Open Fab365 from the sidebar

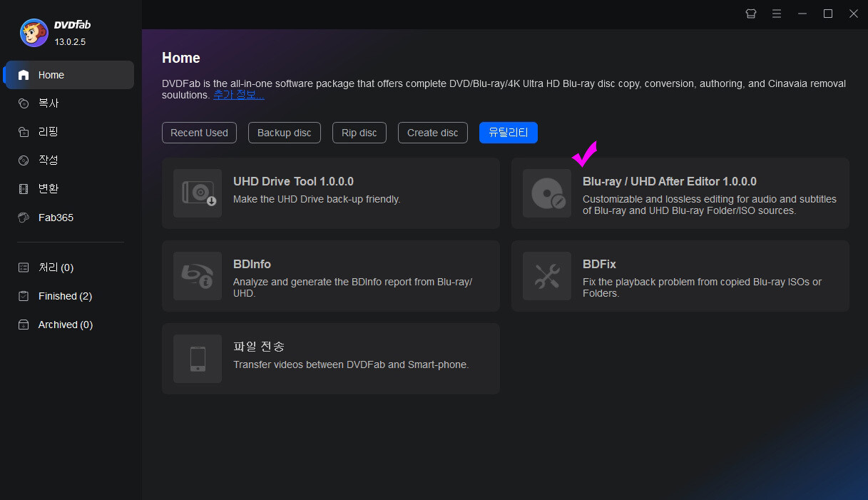55,218
